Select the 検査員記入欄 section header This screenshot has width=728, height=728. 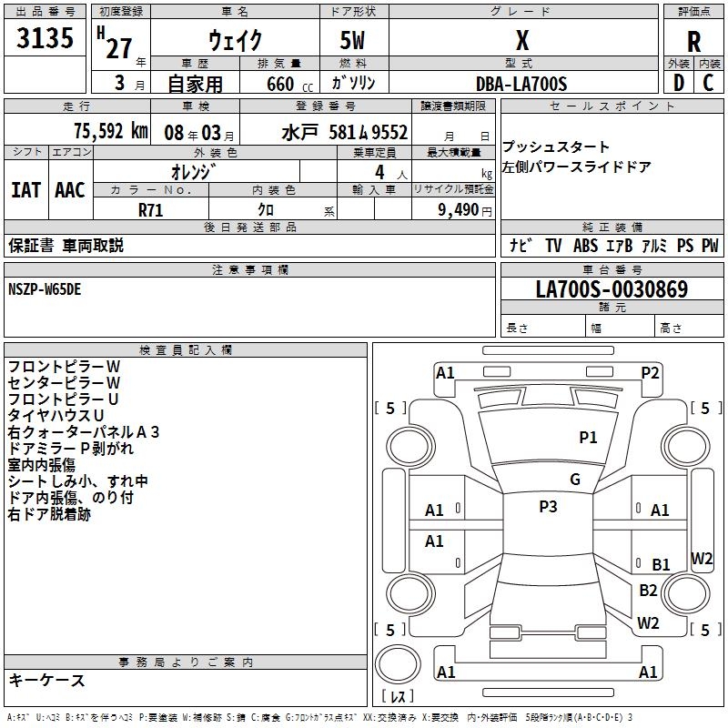pyautogui.click(x=186, y=350)
